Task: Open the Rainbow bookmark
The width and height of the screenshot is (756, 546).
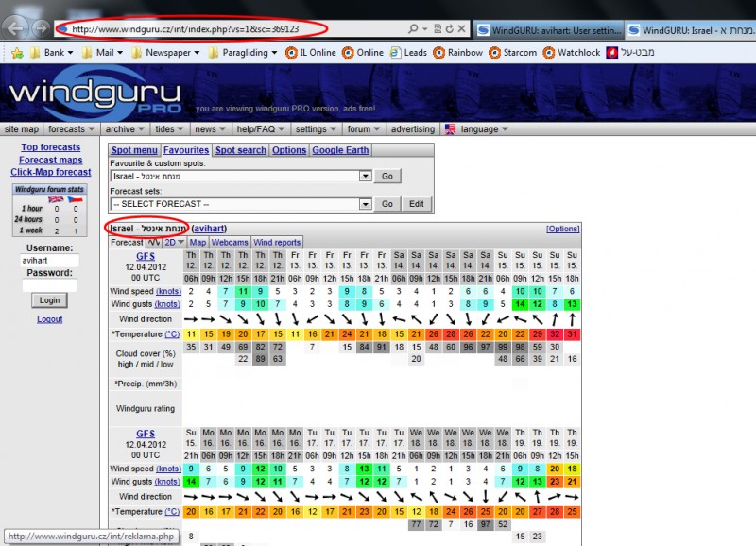Action: click(x=458, y=53)
